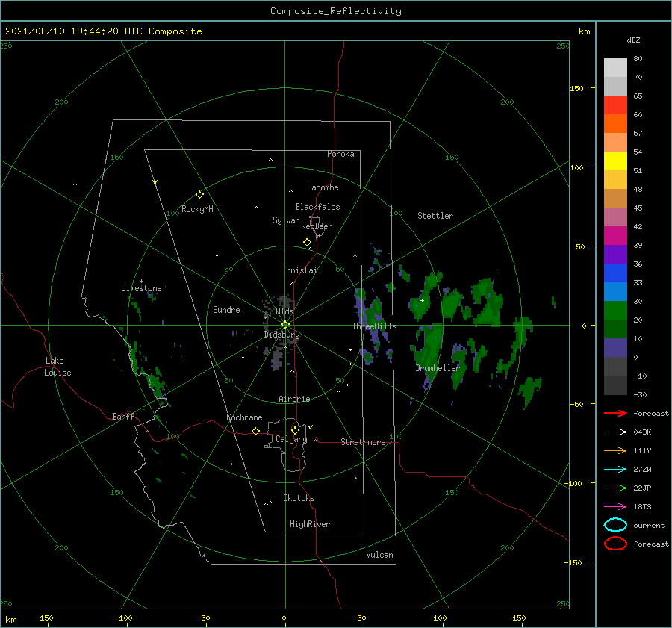Click the yellow diamond marker below RedDeer

tap(307, 243)
